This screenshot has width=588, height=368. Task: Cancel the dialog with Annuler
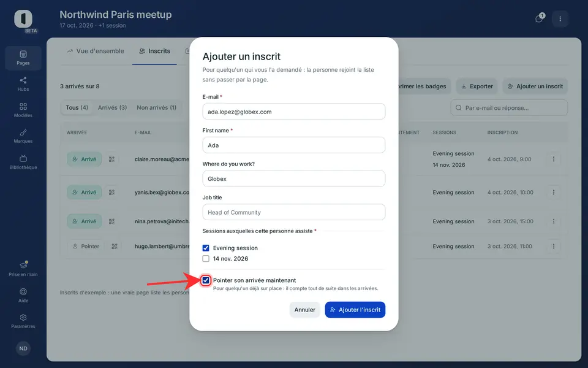304,310
